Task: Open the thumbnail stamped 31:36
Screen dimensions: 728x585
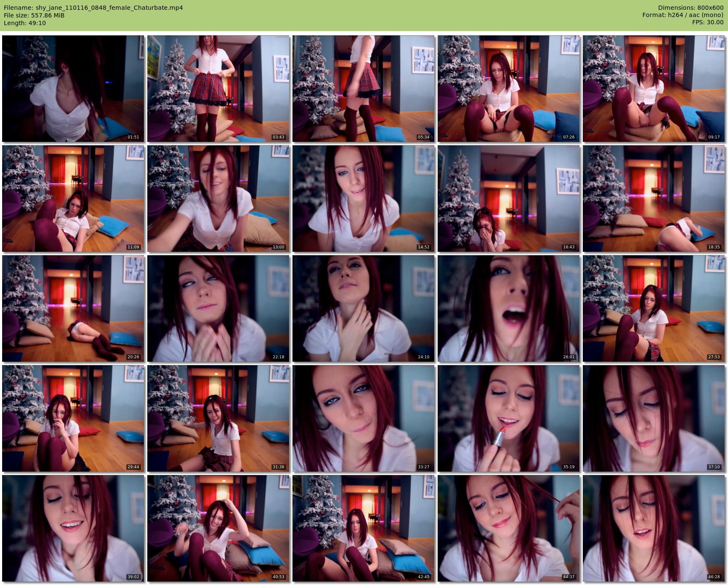Action: point(218,418)
